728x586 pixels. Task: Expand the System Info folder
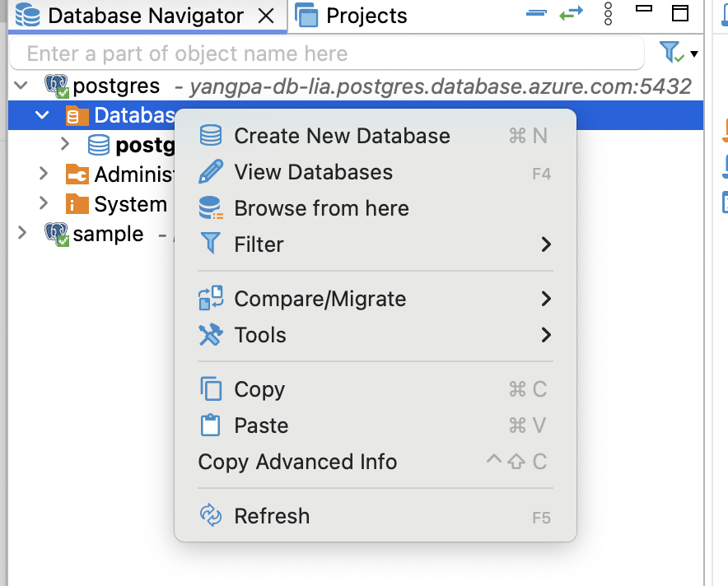(x=44, y=203)
